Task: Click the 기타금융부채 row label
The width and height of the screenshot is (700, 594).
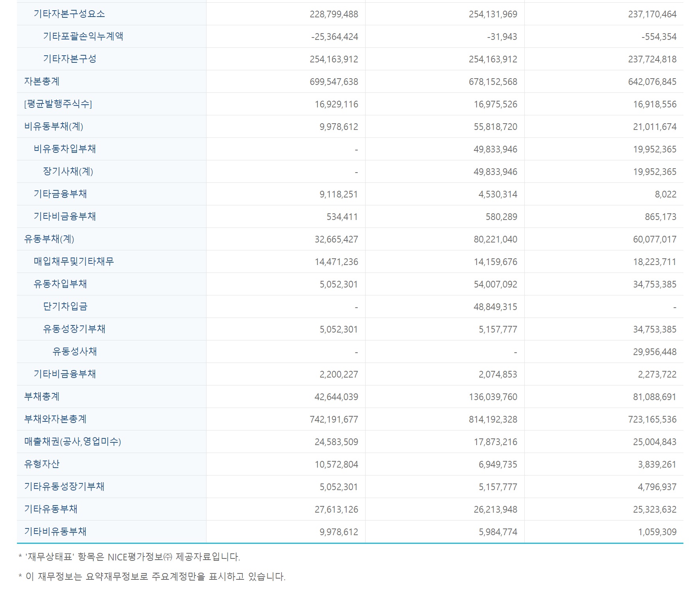Action: 60,194
